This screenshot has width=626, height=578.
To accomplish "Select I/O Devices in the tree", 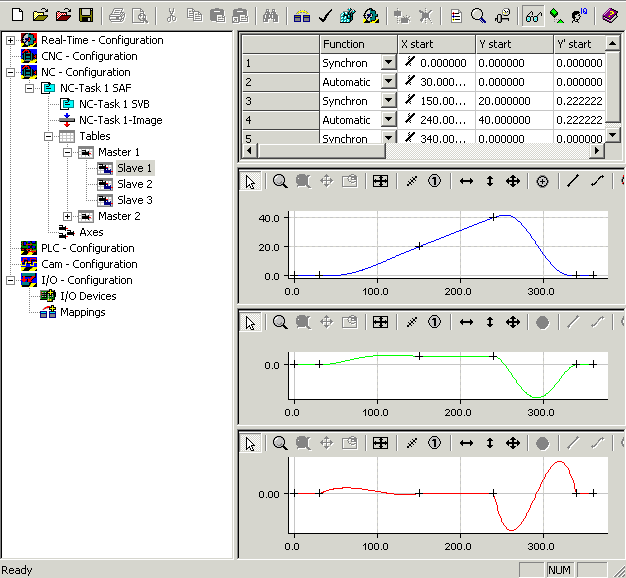I will pos(88,296).
